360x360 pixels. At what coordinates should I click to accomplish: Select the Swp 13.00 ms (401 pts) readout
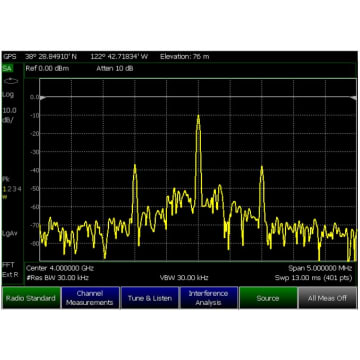coord(313,278)
